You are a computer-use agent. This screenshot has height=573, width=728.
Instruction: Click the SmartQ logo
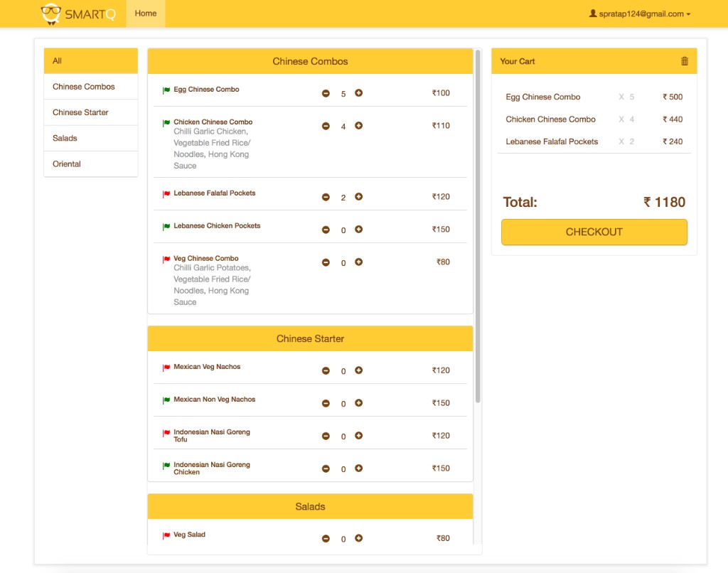coord(78,14)
